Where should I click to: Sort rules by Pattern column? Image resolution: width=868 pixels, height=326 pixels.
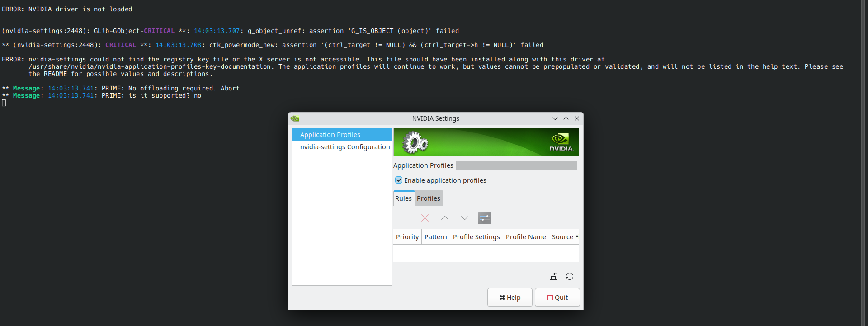436,237
